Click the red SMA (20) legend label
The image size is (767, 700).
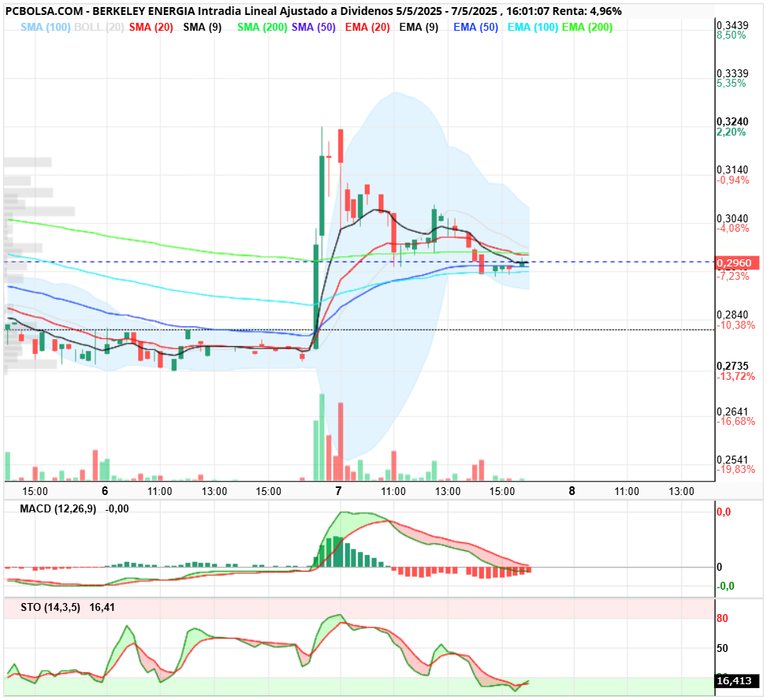pyautogui.click(x=151, y=28)
